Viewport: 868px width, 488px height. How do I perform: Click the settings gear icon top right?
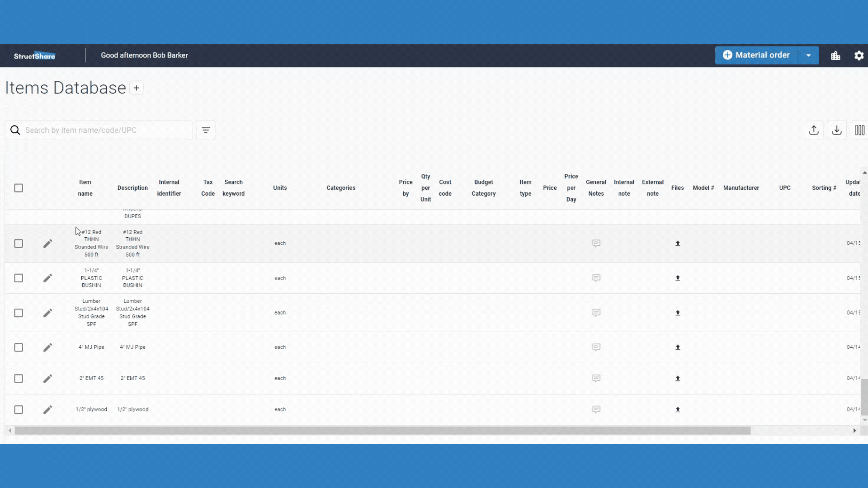859,55
